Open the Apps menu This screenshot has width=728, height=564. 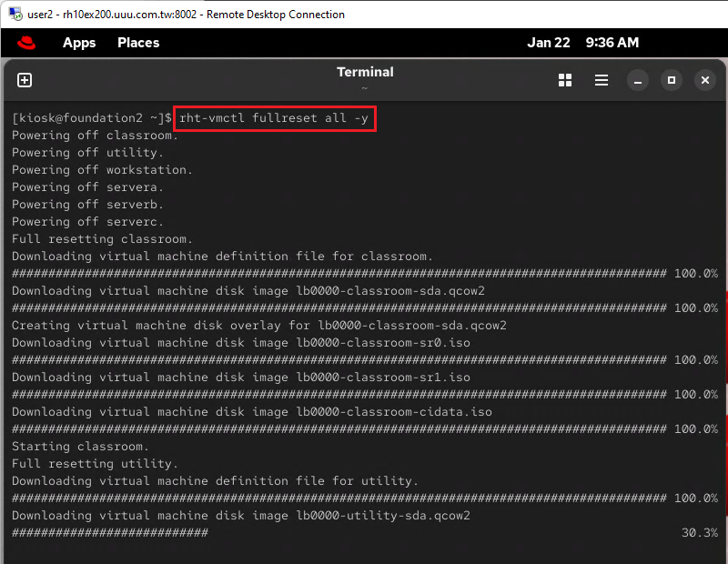pos(79,43)
